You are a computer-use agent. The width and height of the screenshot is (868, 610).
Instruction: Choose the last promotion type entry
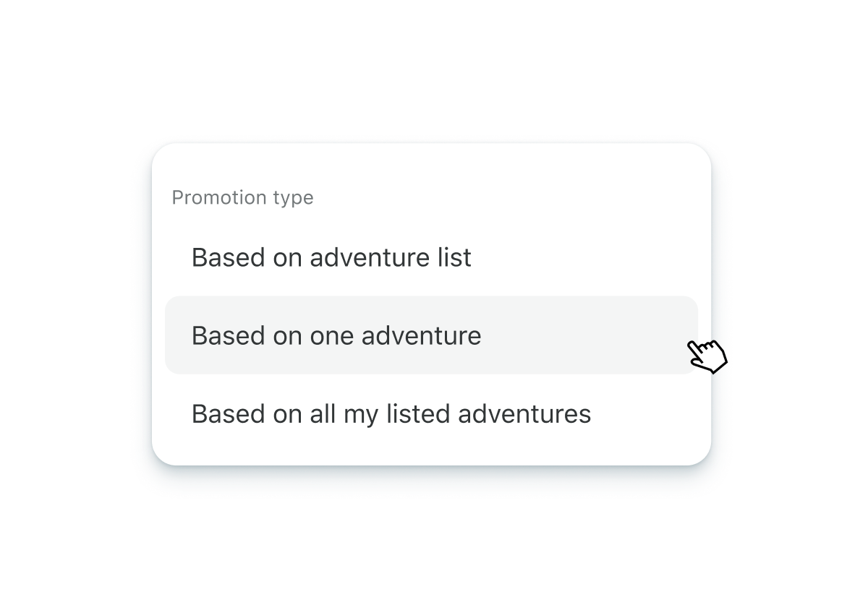tap(391, 414)
